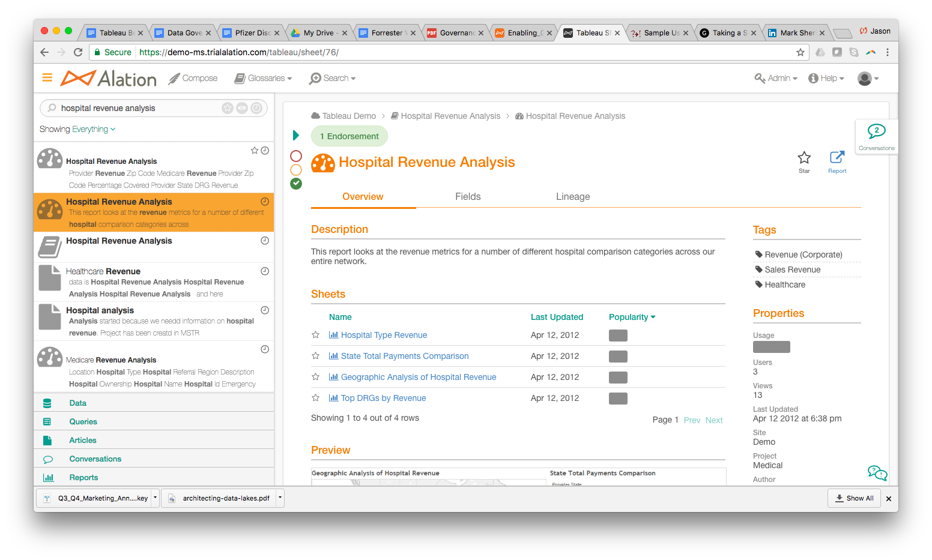Star the Top DRGs by Revenue sheet
932x560 pixels.
[315, 398]
